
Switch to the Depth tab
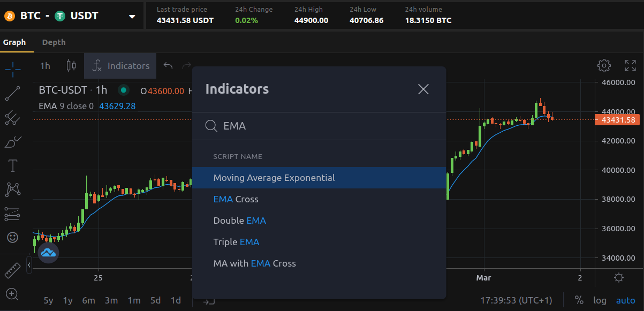[x=54, y=42]
